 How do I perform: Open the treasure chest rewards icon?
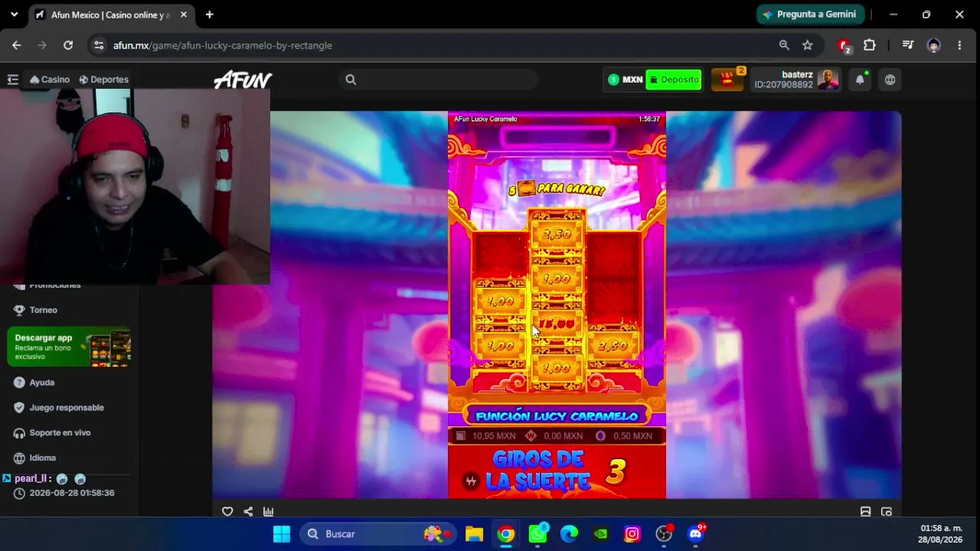[727, 80]
